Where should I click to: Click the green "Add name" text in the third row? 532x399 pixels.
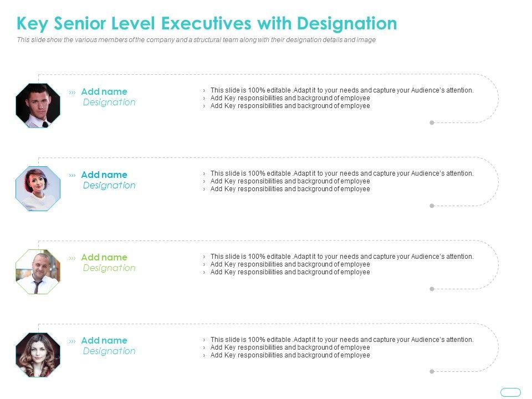104,257
